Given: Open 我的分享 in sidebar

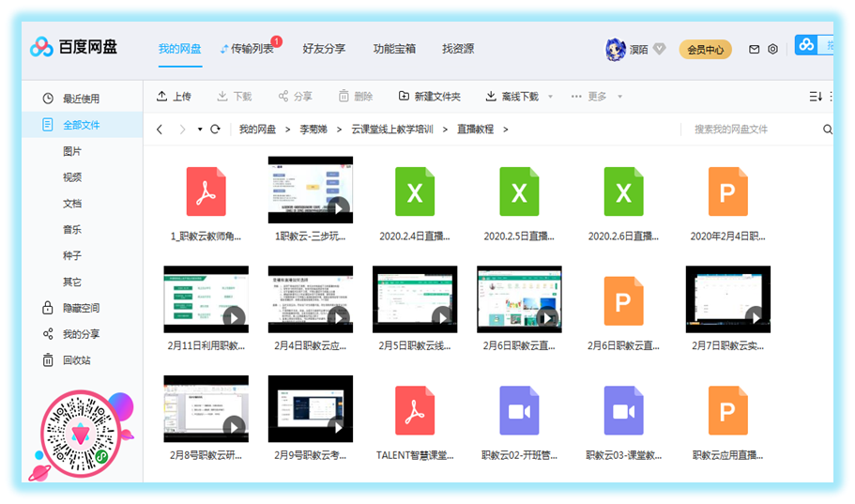Looking at the screenshot, I should pyautogui.click(x=81, y=334).
